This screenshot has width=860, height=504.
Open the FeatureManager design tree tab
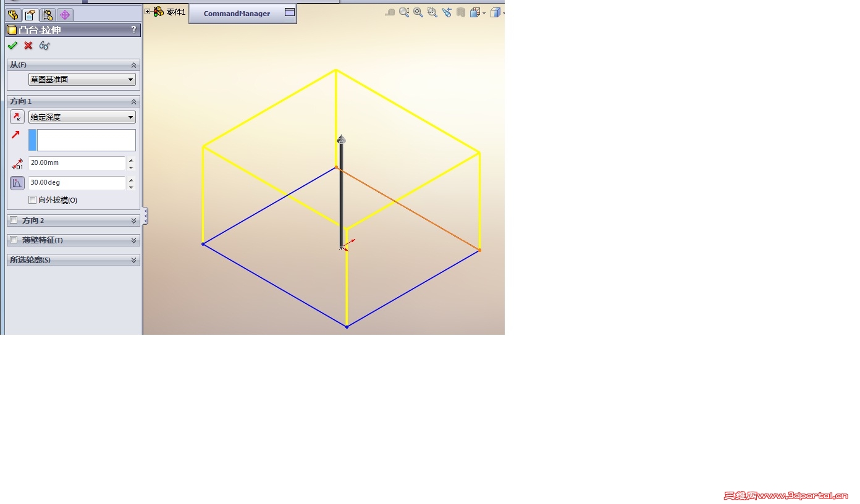(13, 15)
